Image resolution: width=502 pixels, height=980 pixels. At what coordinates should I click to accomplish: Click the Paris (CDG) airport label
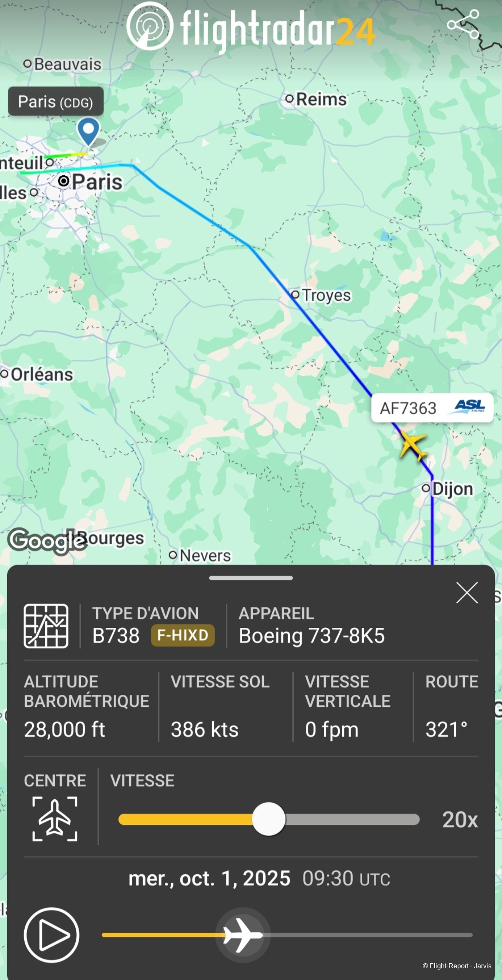tap(56, 102)
